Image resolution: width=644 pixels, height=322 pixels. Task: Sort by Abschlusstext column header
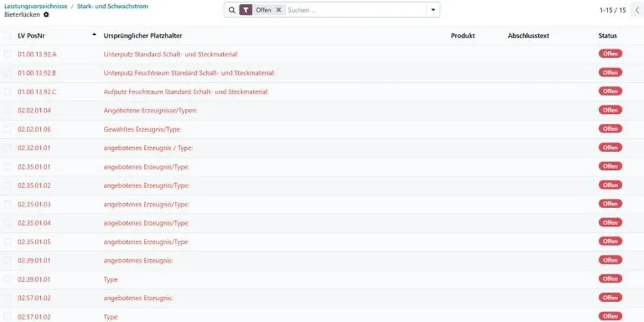[x=528, y=36]
